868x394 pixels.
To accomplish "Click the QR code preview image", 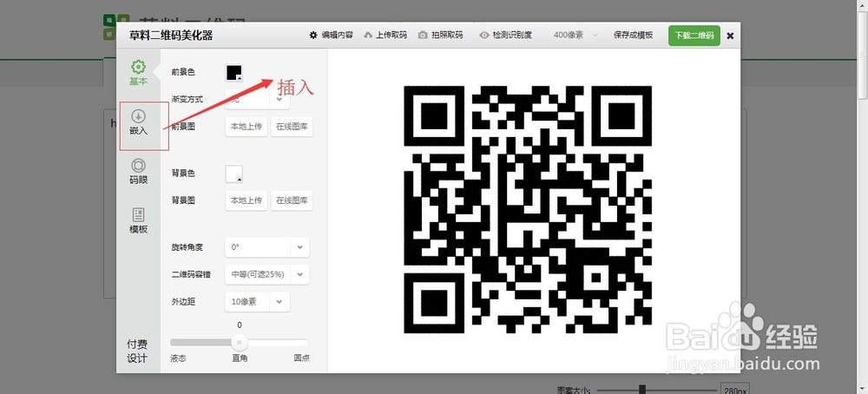I will (528, 209).
